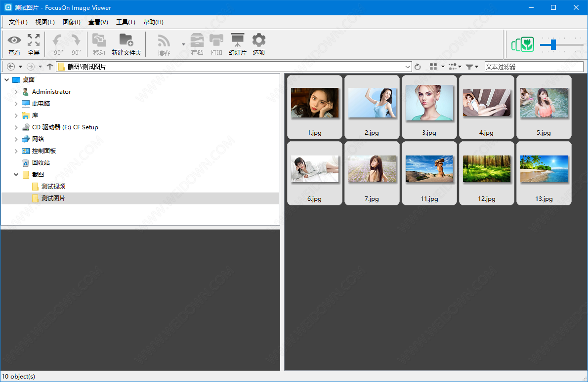The height and width of the screenshot is (382, 588).
Task: Adjust the thumbnail size slider handle
Action: (553, 44)
